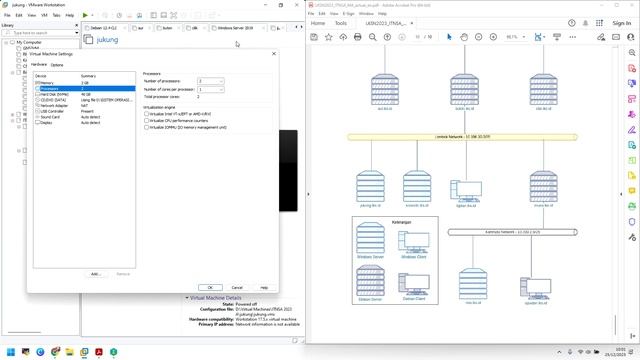
Task: Enable Virtualize IOMMU memory management unit checkbox
Action: coord(147,127)
